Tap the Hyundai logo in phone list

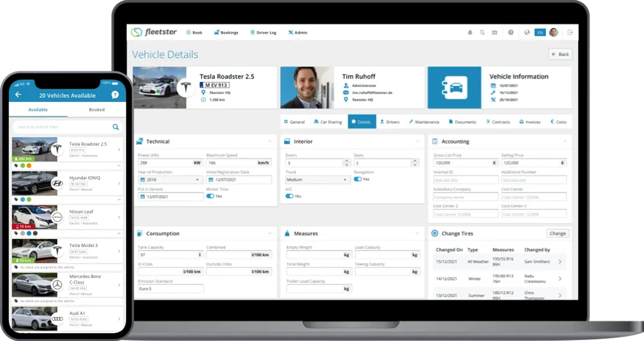[57, 184]
